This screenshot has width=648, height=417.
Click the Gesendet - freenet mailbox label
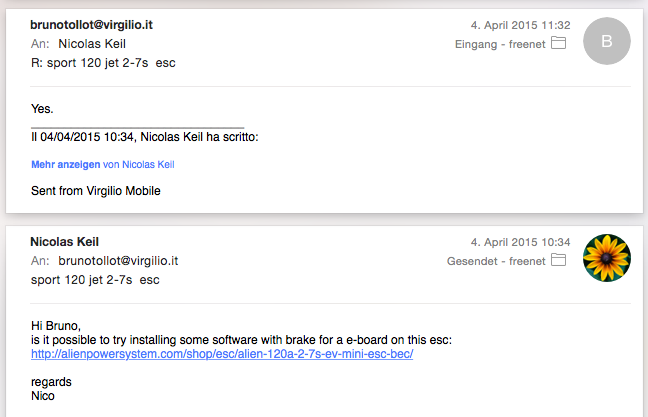[496, 261]
